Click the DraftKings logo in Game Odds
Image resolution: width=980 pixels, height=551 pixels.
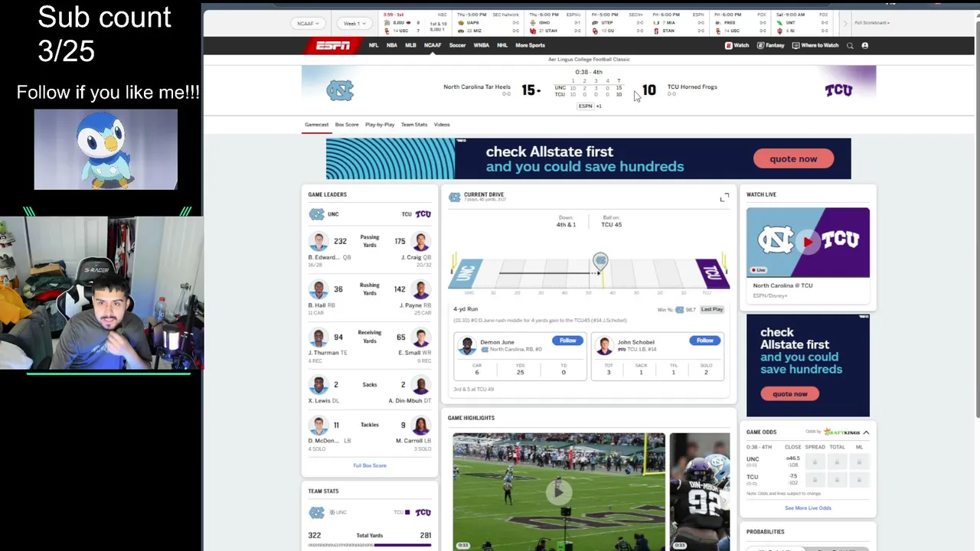click(x=841, y=432)
